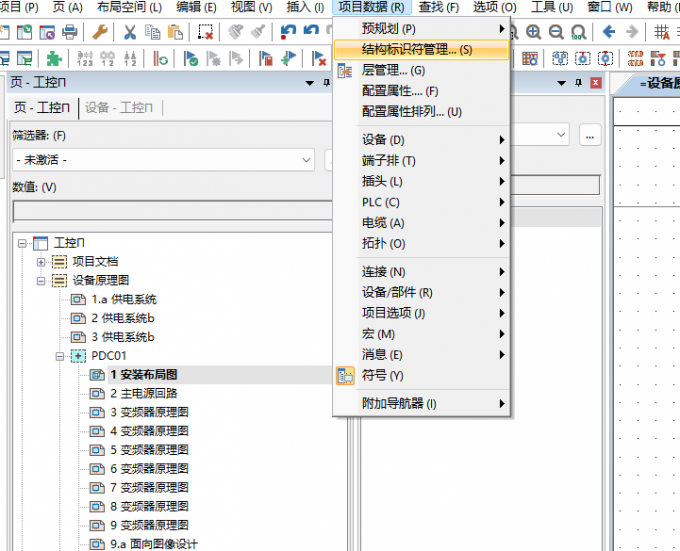Click the ... browse button
680x551 pixels.
click(590, 135)
